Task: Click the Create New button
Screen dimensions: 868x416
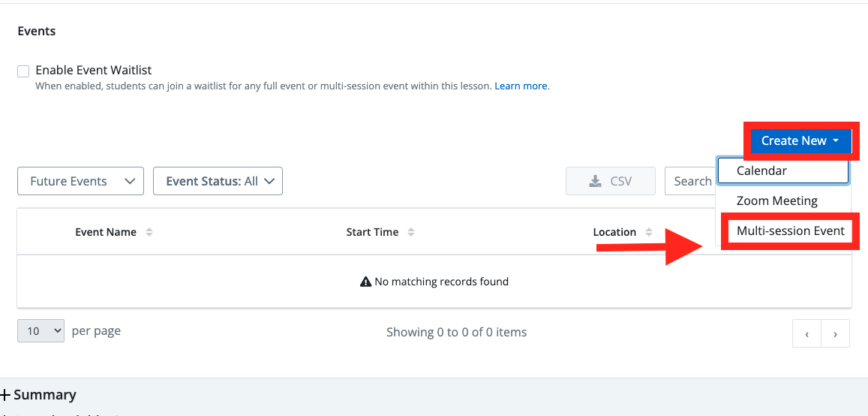Action: [x=793, y=140]
